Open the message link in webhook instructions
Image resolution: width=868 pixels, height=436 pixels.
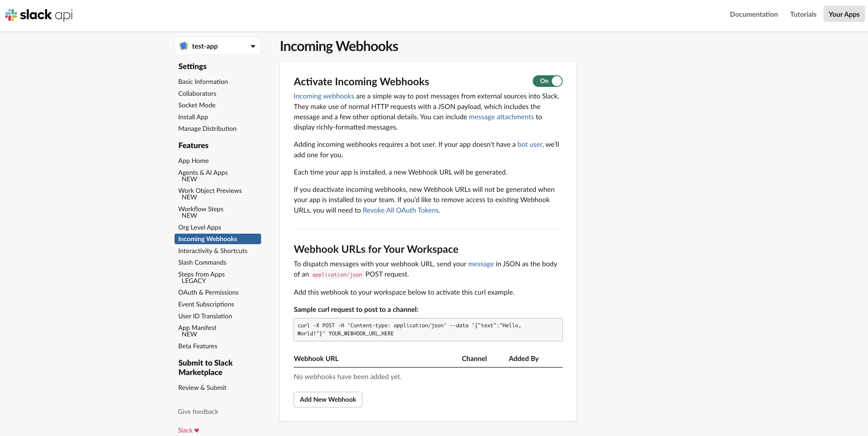pos(481,264)
